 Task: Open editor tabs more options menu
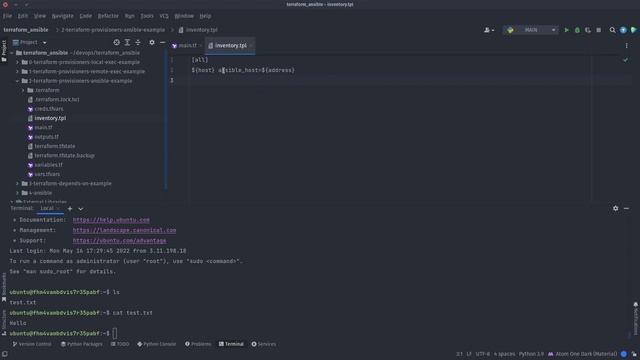pyautogui.click(x=627, y=46)
